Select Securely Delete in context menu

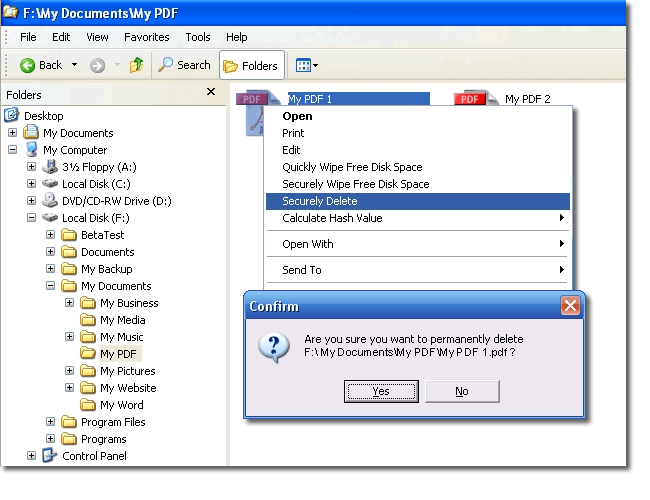tap(418, 201)
